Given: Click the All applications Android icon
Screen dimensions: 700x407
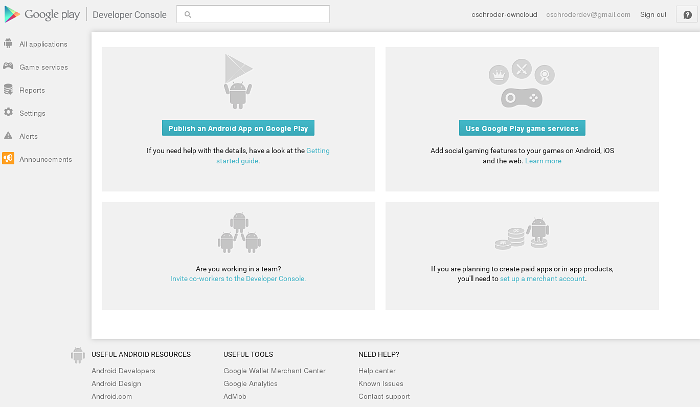Looking at the screenshot, I should pos(8,44).
